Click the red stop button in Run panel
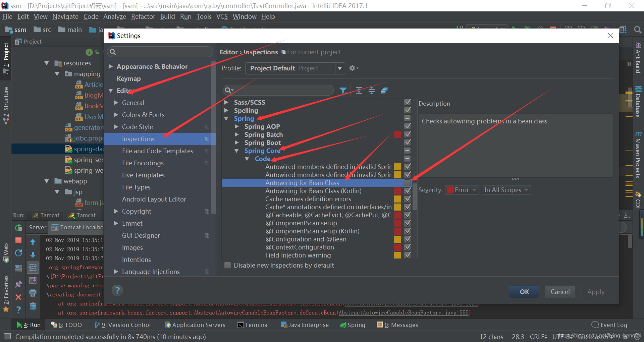 [x=18, y=240]
